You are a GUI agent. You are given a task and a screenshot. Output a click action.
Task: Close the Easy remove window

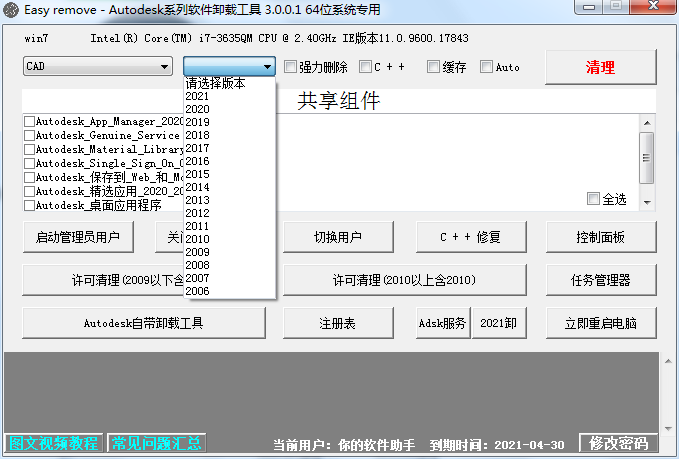(653, 6)
